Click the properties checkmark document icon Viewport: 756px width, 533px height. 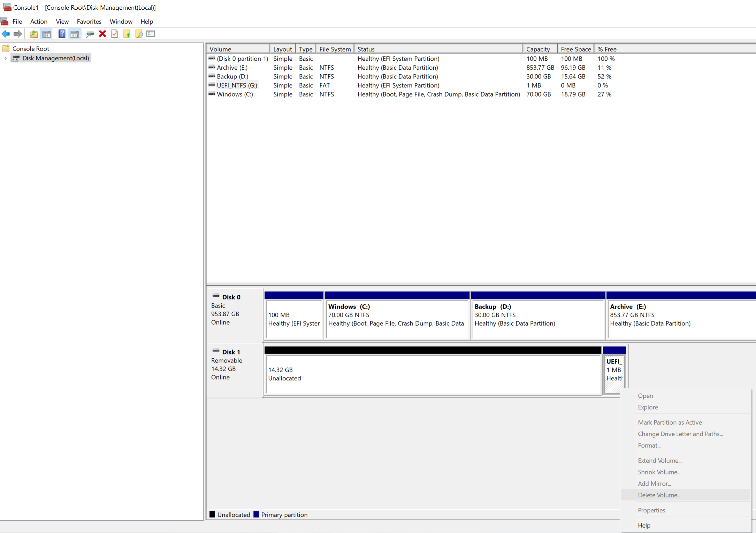pyautogui.click(x=115, y=33)
